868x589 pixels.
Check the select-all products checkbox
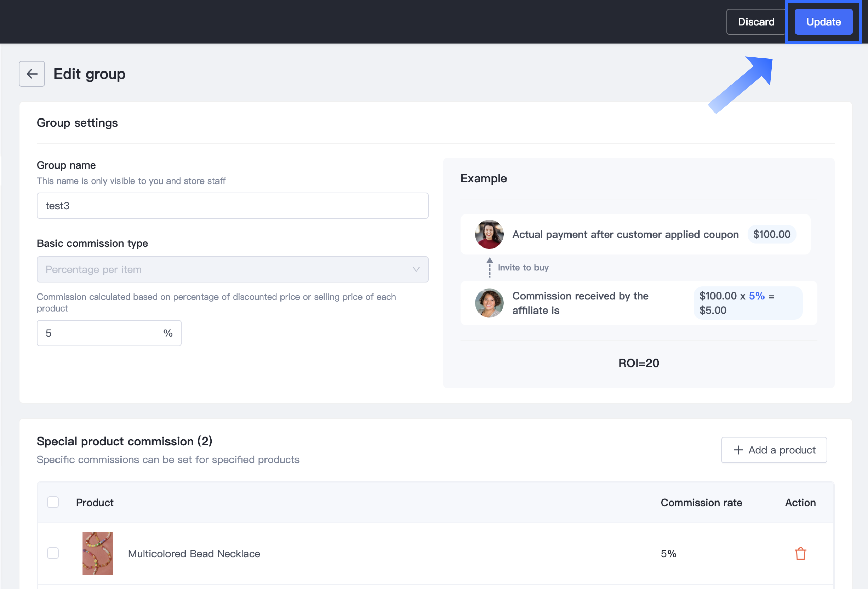point(53,502)
